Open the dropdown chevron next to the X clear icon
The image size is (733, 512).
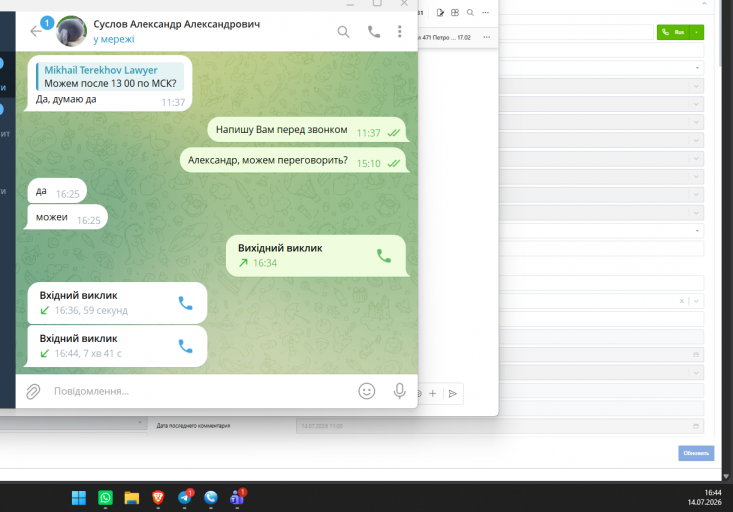(696, 301)
